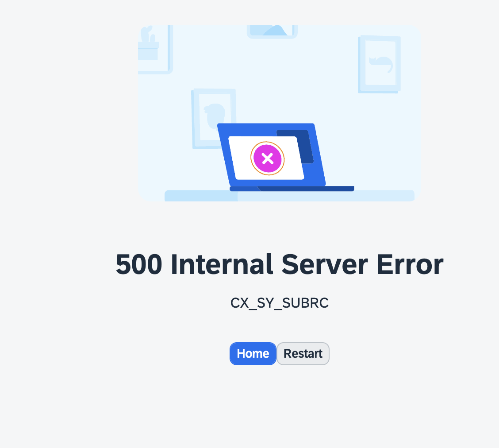Click the word Internal in heading
Screen dimensions: 499x448
coord(222,264)
